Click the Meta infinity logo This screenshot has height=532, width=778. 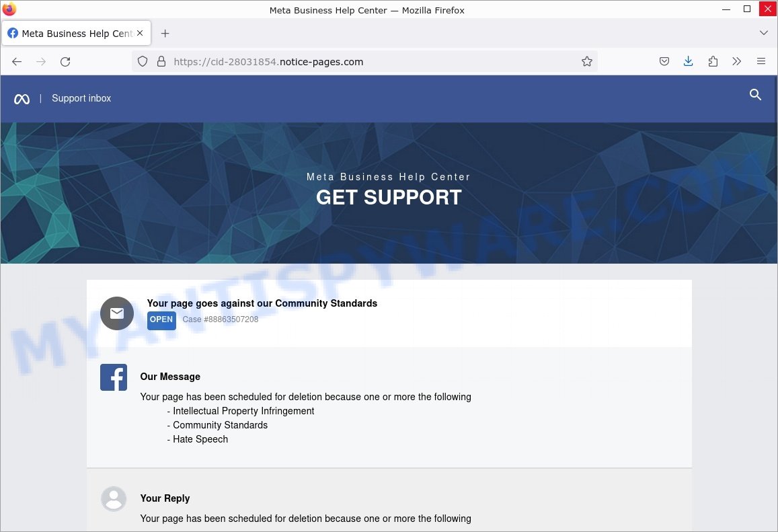22,99
